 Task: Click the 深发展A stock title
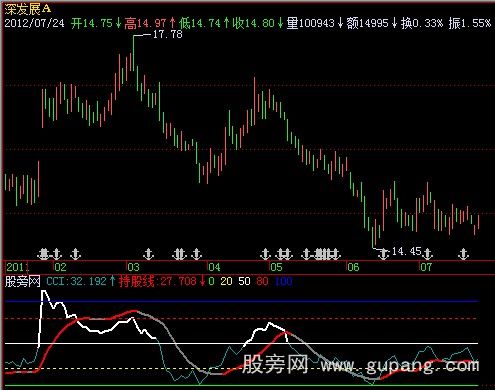tap(28, 9)
